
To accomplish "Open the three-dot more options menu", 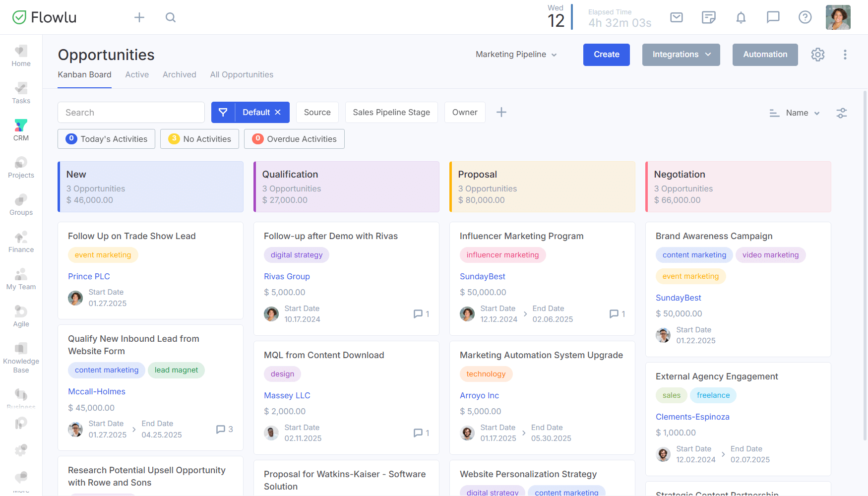I will [x=845, y=55].
